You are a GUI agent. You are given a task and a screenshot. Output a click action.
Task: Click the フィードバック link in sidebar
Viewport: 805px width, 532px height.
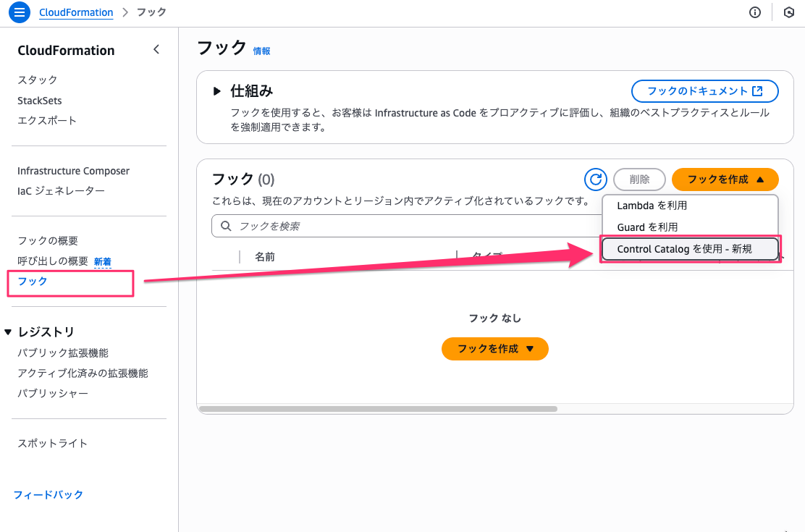tap(49, 494)
